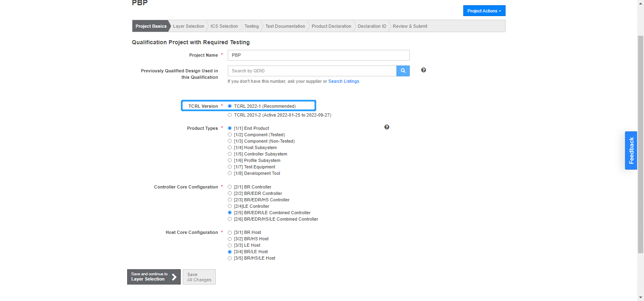
Task: Open help icon next to QDID search
Action: [423, 70]
